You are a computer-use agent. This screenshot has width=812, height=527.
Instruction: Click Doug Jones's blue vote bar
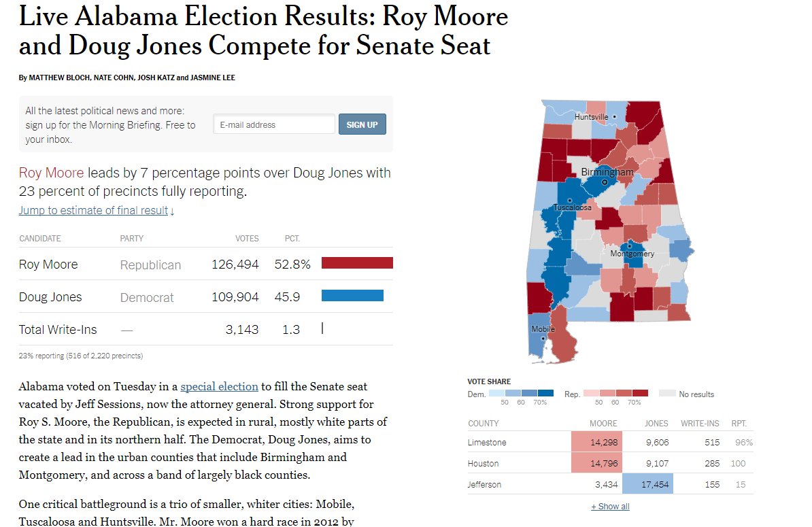coord(353,296)
